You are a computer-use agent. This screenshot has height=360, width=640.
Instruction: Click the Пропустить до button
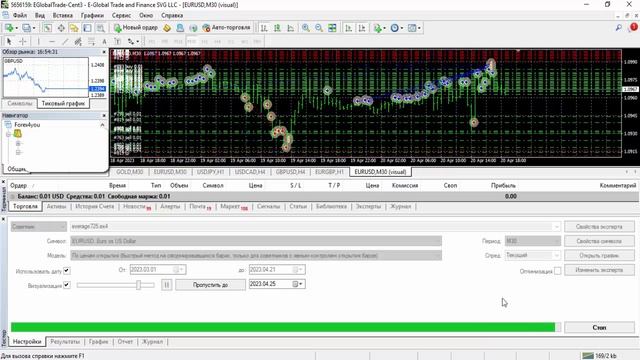point(210,284)
